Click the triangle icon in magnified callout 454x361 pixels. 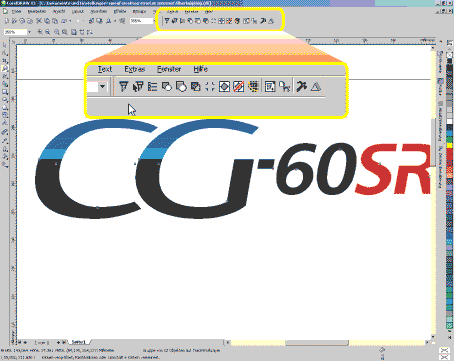pyautogui.click(x=316, y=87)
